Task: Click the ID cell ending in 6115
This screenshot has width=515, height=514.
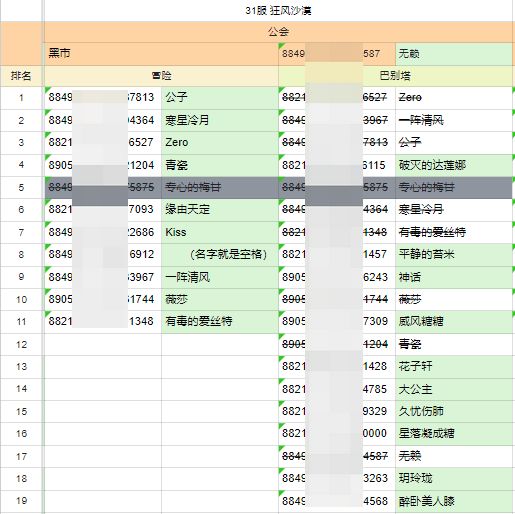Action: pos(337,165)
